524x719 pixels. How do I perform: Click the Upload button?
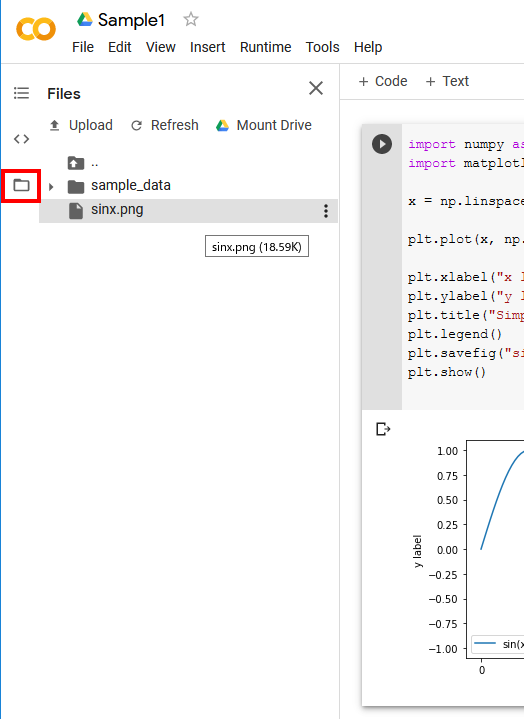pos(81,125)
